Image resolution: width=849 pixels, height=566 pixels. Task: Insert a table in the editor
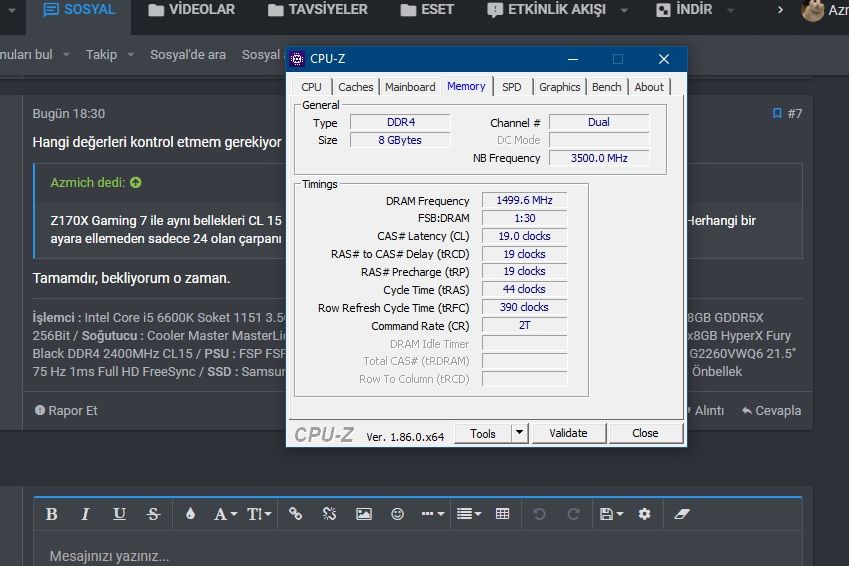pos(502,513)
